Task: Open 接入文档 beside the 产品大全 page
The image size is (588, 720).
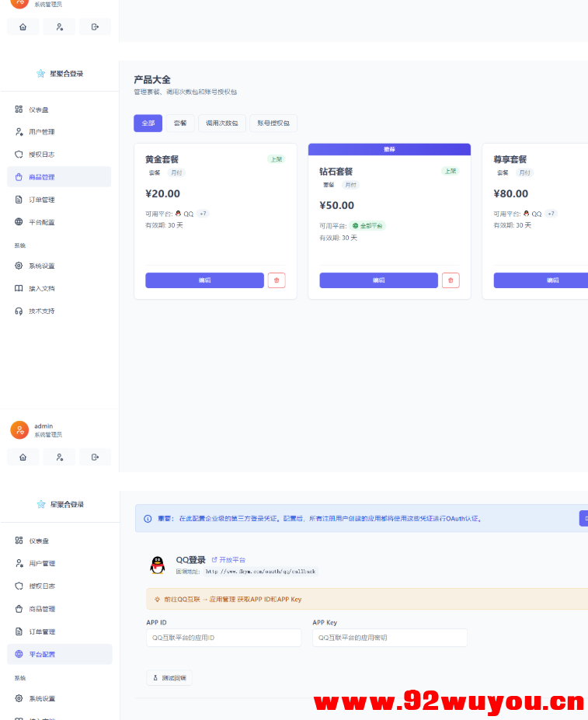Action: (42, 288)
